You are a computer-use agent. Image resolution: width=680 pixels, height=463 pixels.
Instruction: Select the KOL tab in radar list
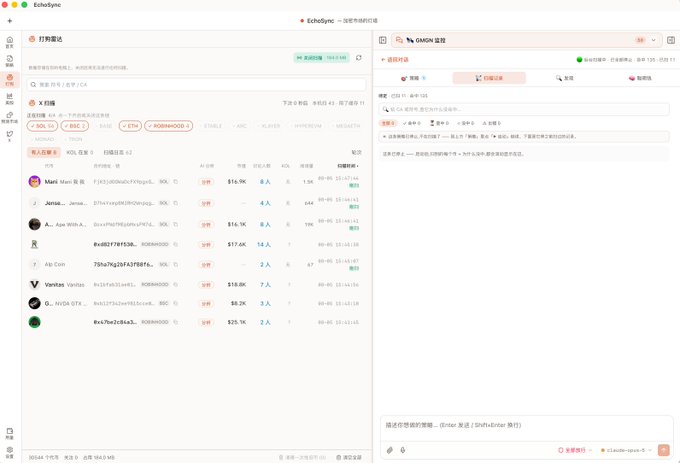80,153
